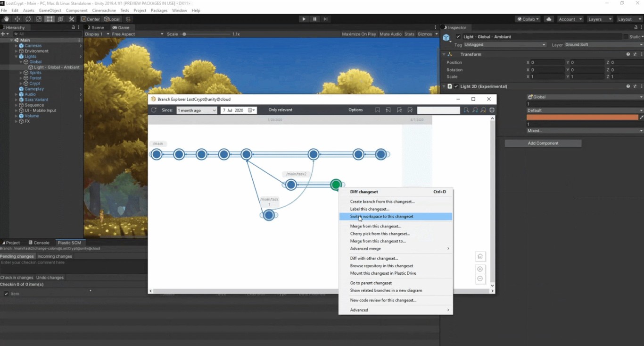Toggle Mute Audio in Game view
The height and width of the screenshot is (346, 644).
tap(390, 34)
